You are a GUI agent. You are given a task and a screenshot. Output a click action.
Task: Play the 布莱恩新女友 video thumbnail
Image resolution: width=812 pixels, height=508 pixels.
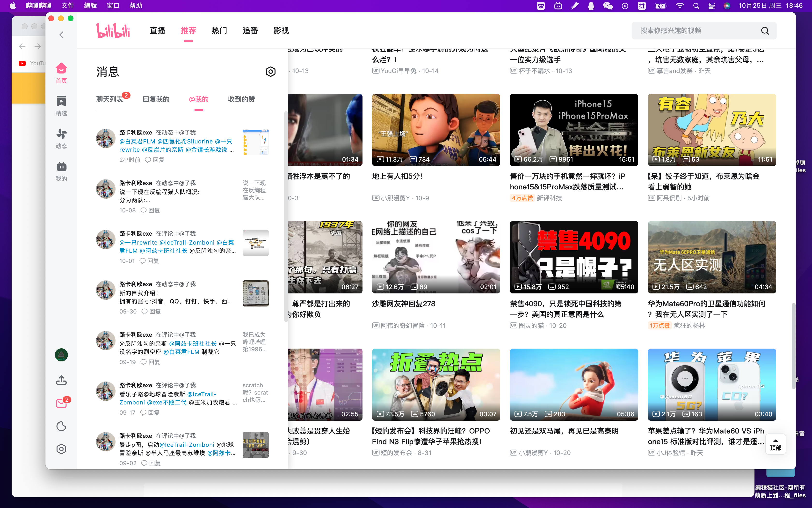point(712,130)
